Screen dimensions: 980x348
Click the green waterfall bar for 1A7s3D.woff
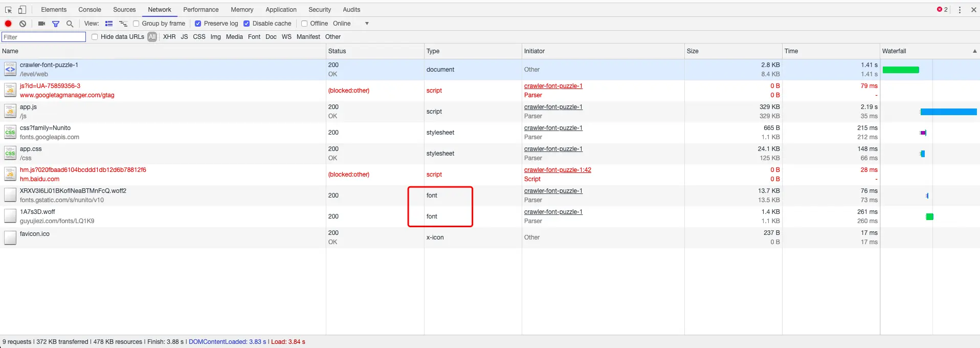click(x=930, y=216)
